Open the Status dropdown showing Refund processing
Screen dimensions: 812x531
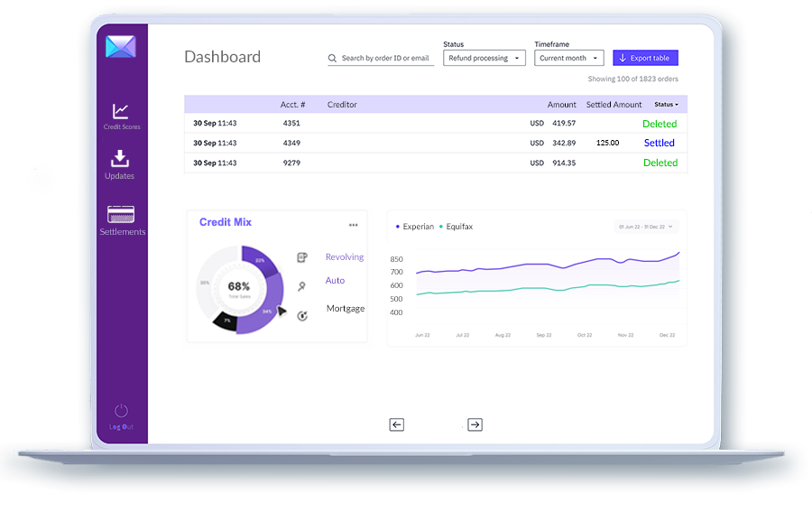point(484,58)
